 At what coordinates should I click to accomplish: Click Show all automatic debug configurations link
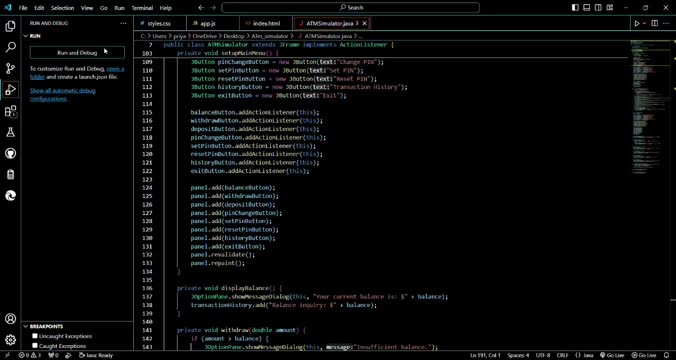click(x=63, y=94)
